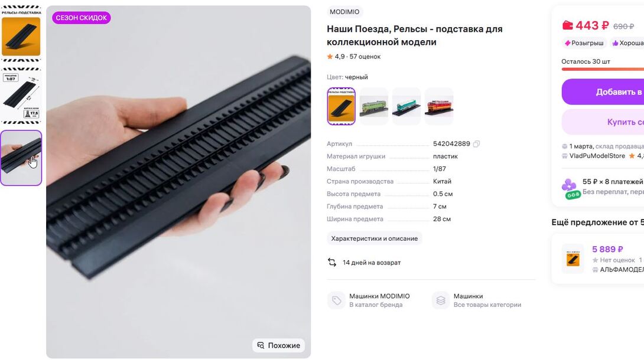The image size is (644, 360).
Task: Click the star rating icon next to 4,9
Action: point(330,57)
